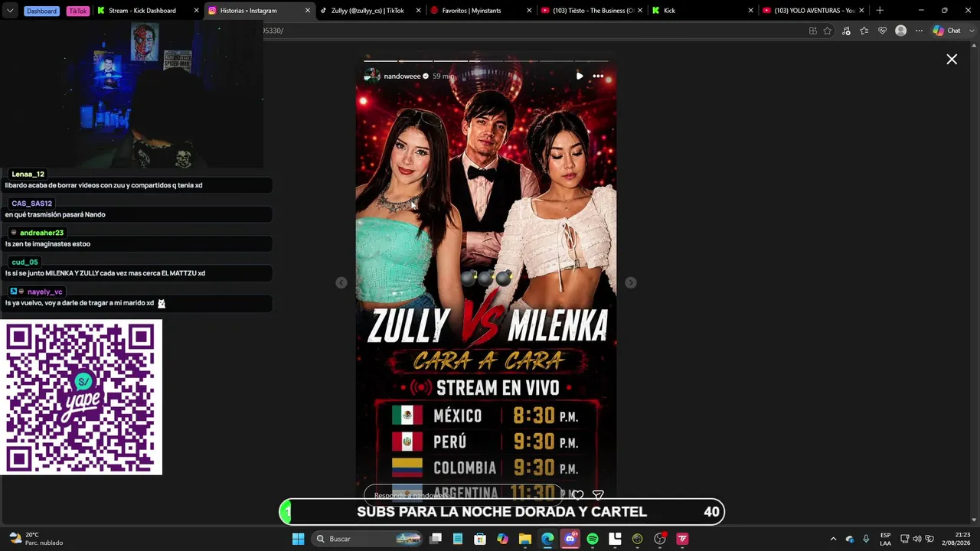Open Microsoft Edge from the taskbar
The height and width of the screenshot is (551, 980).
tap(547, 539)
